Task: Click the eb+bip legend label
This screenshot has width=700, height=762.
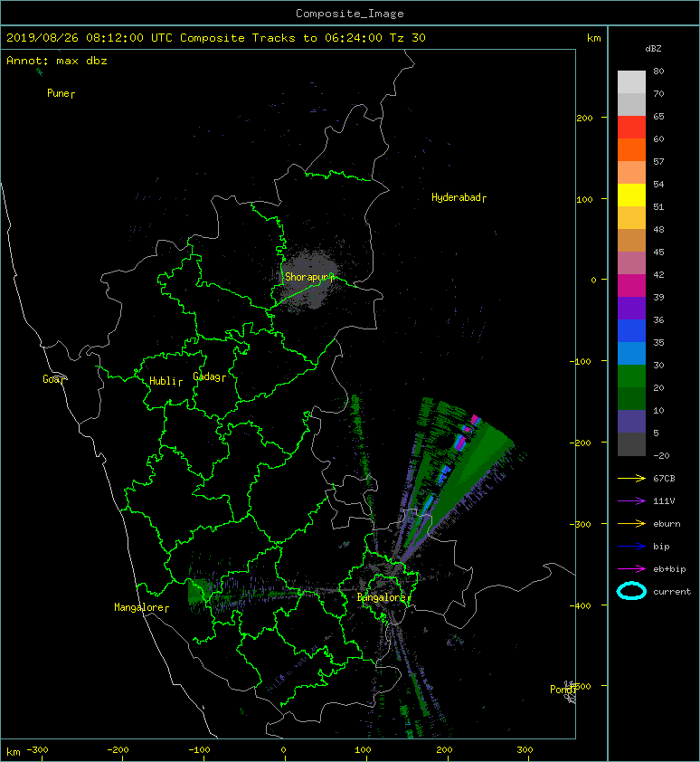Action: tap(669, 569)
